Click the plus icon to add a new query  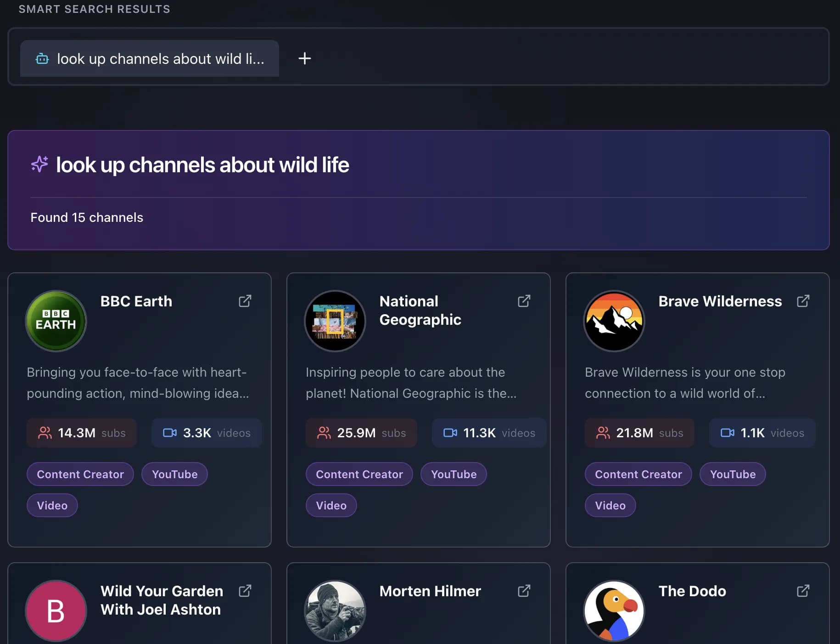coord(304,58)
